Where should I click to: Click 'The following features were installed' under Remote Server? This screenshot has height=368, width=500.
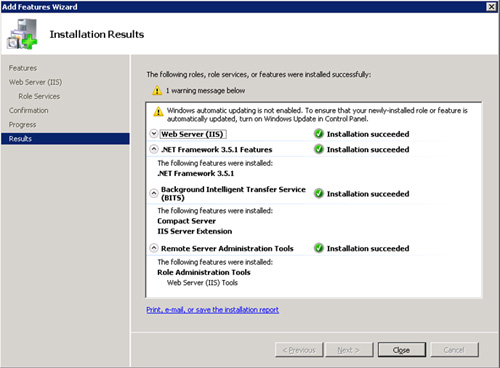coord(215,262)
